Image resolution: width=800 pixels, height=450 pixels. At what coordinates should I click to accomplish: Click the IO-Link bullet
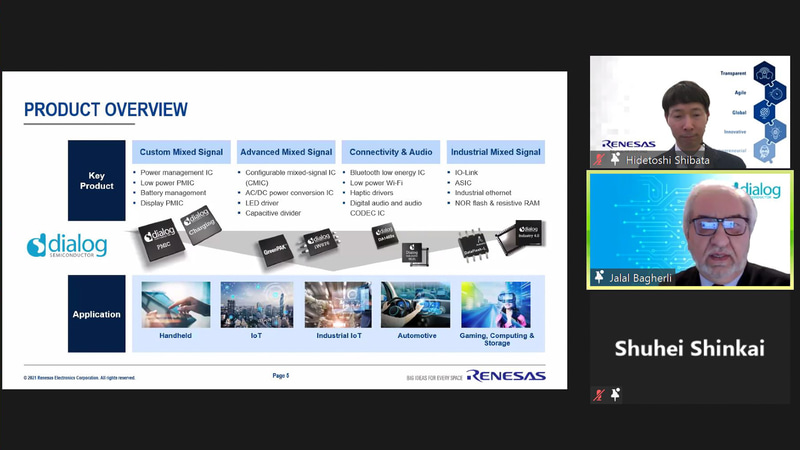(466, 172)
